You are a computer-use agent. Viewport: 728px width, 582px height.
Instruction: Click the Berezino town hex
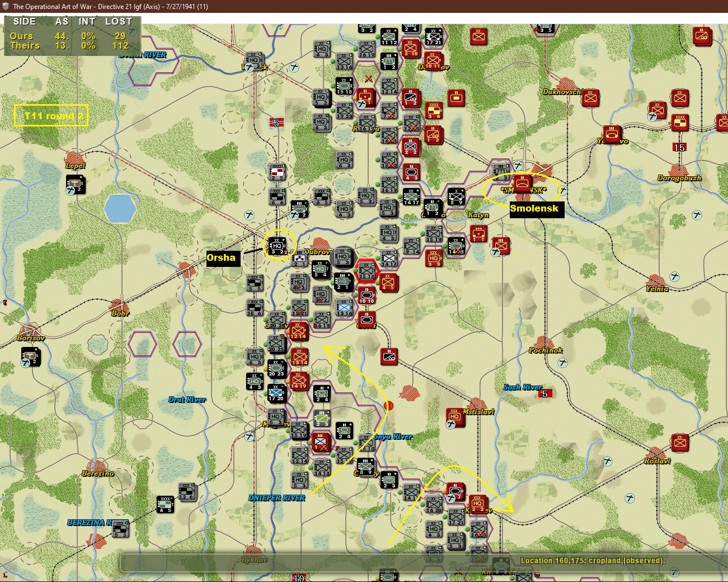click(98, 467)
